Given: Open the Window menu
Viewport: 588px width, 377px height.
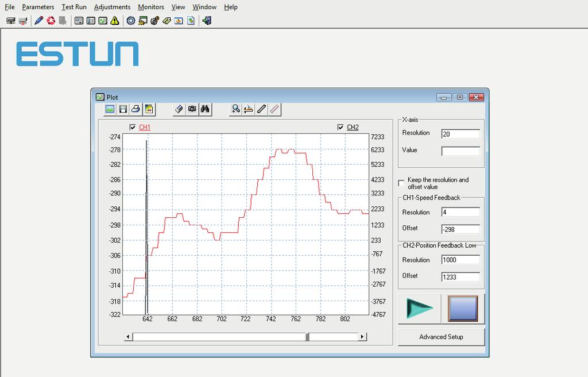Looking at the screenshot, I should (204, 7).
